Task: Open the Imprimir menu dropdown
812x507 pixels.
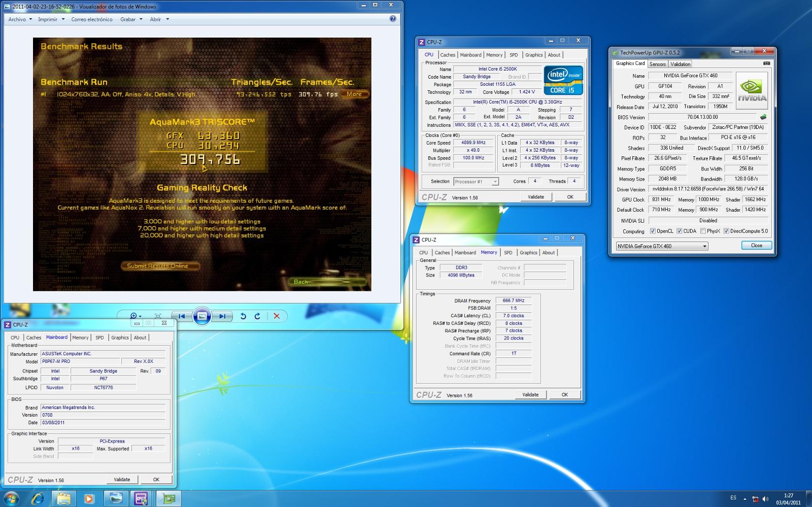Action: [x=51, y=19]
